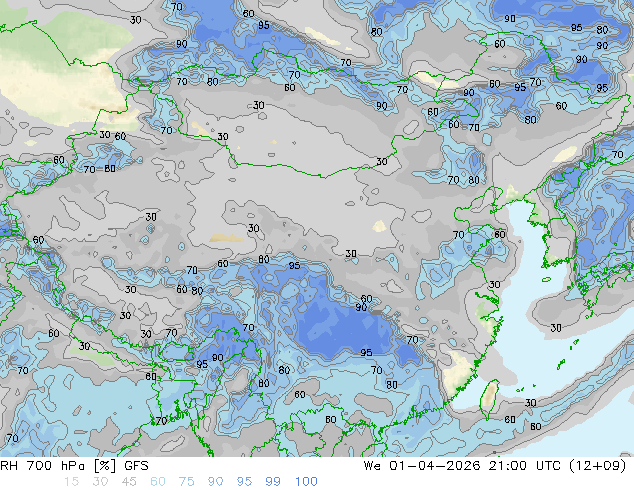Click the 100 value in the color legend
Screen dimensions: 634x490
pyautogui.click(x=306, y=482)
